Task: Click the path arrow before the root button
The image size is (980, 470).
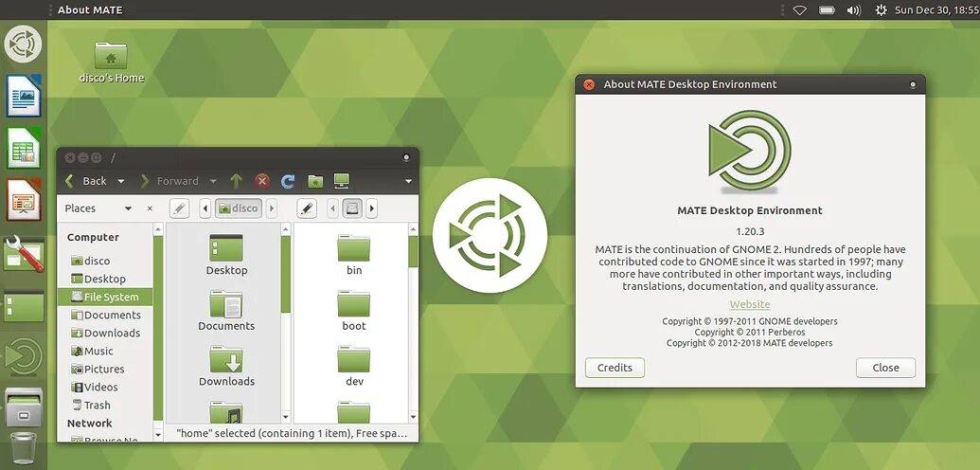Action: click(333, 208)
